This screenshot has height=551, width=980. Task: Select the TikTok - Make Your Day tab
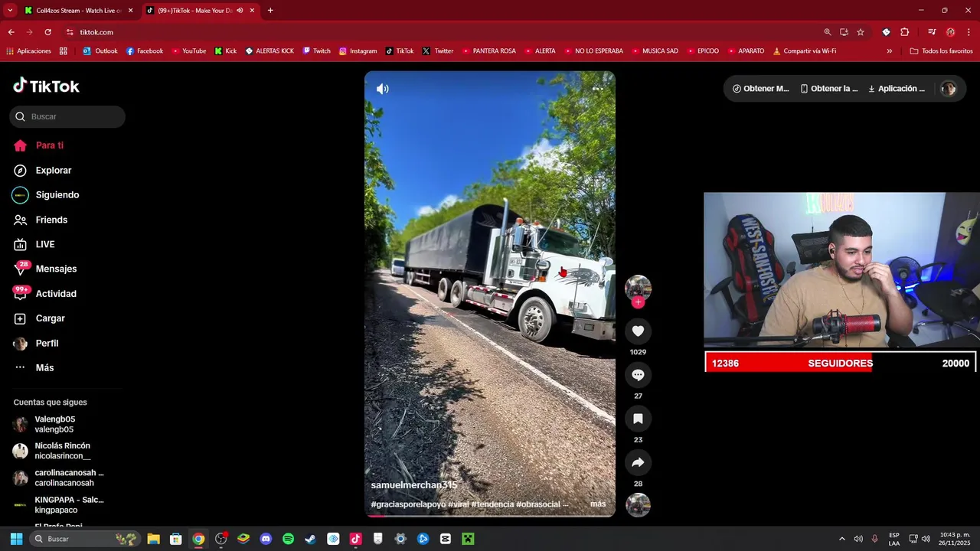pyautogui.click(x=195, y=11)
